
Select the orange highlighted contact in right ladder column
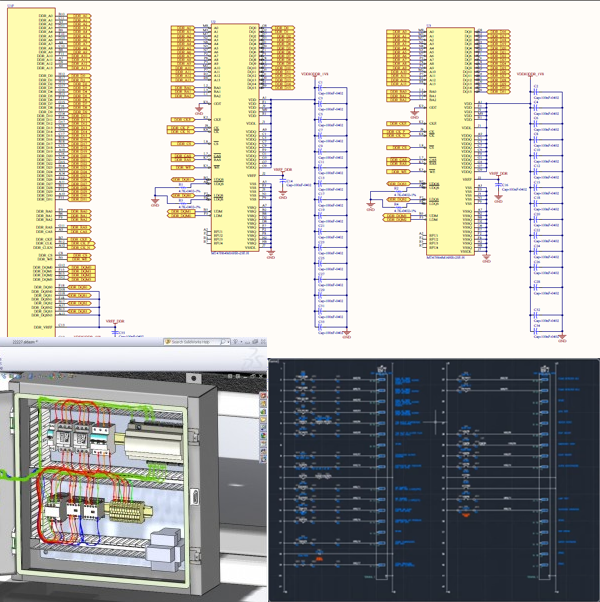coord(466,514)
